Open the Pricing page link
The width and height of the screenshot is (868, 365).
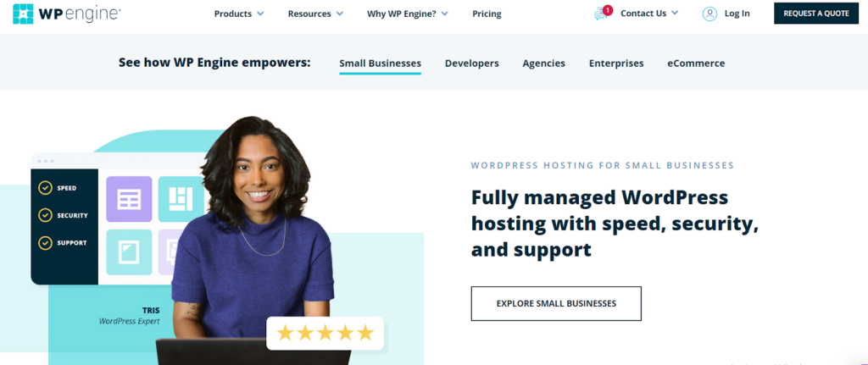click(x=487, y=14)
